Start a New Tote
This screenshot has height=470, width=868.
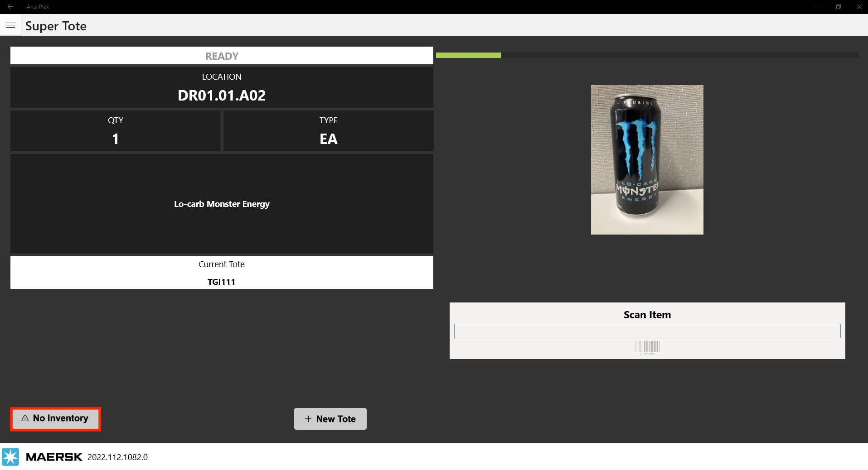pos(330,419)
